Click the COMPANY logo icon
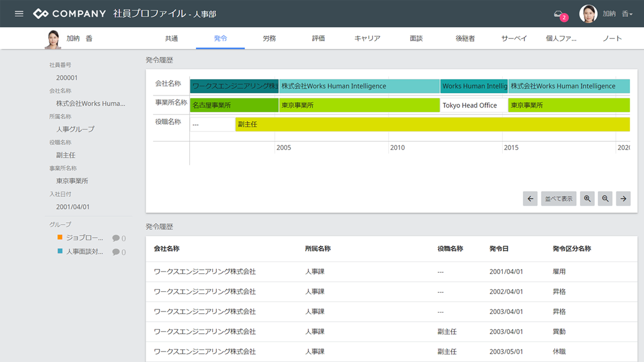The height and width of the screenshot is (362, 644). 41,14
